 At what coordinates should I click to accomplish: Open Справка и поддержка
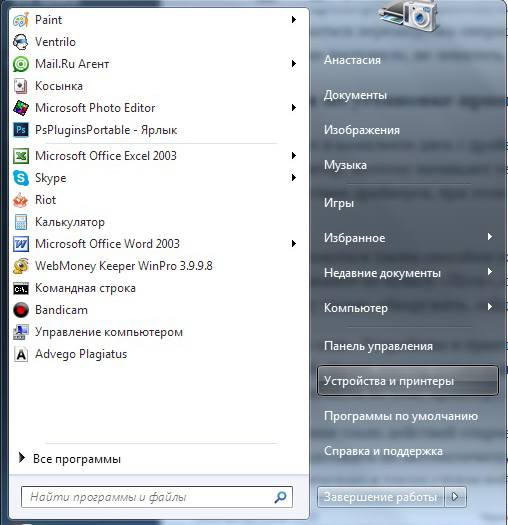pyautogui.click(x=383, y=451)
